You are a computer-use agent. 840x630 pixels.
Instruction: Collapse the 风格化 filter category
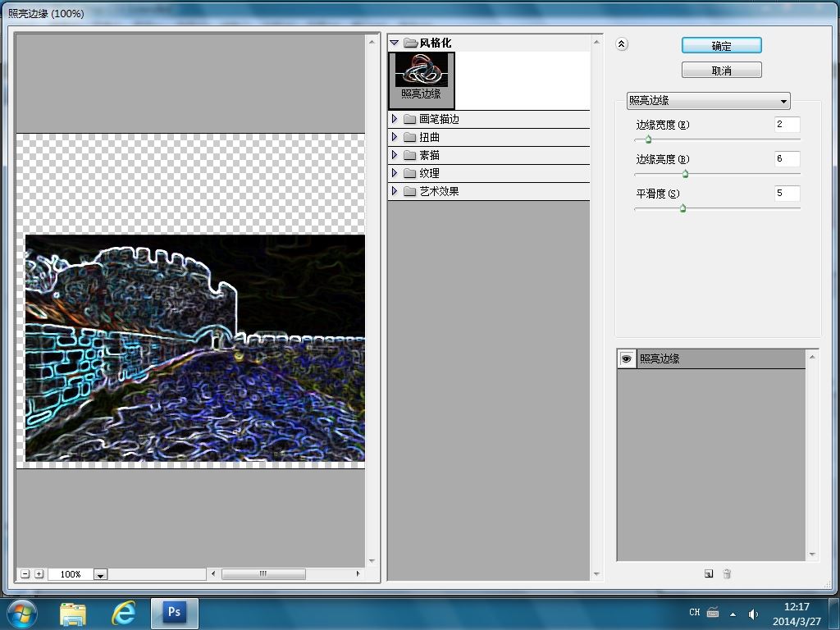[x=395, y=43]
